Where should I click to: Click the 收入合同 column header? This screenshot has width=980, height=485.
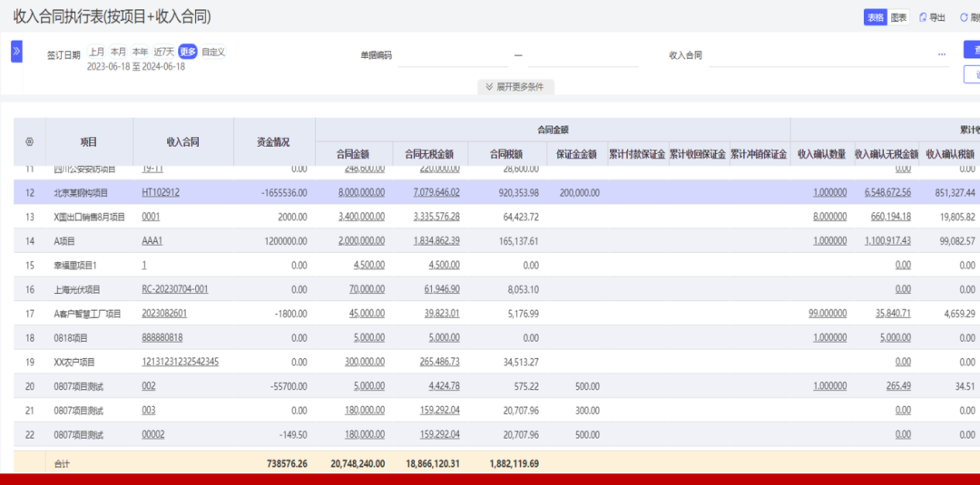(182, 142)
